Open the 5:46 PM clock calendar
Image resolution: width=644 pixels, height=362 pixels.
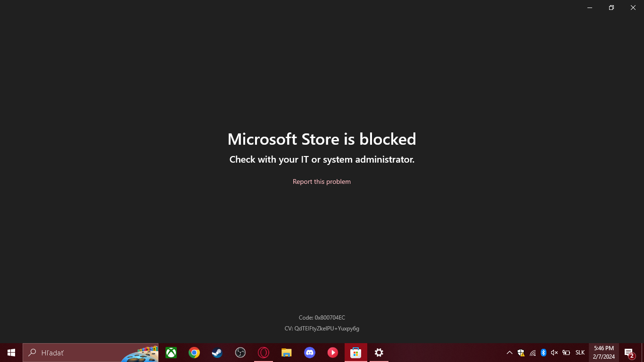[604, 353]
